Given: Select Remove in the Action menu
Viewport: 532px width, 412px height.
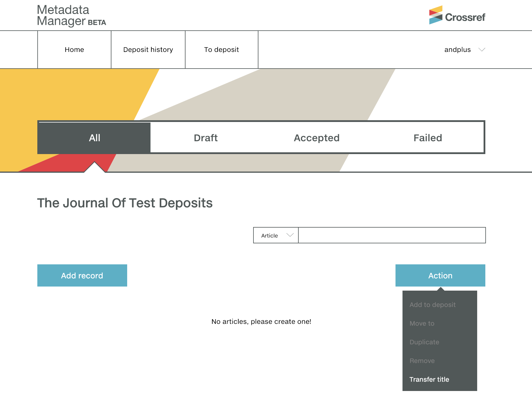Looking at the screenshot, I should 422,361.
